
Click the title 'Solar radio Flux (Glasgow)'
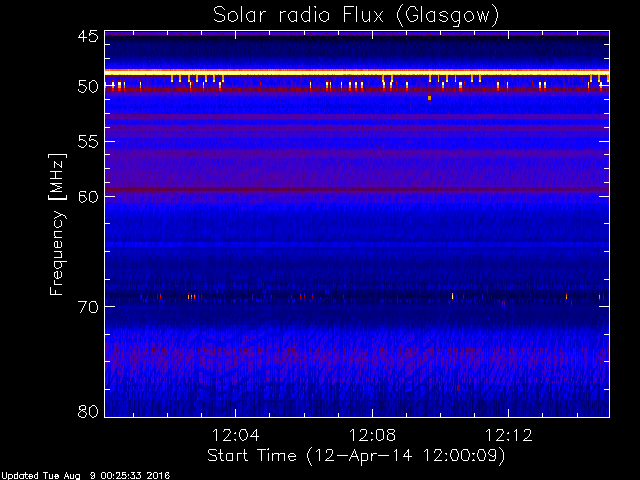356,16
